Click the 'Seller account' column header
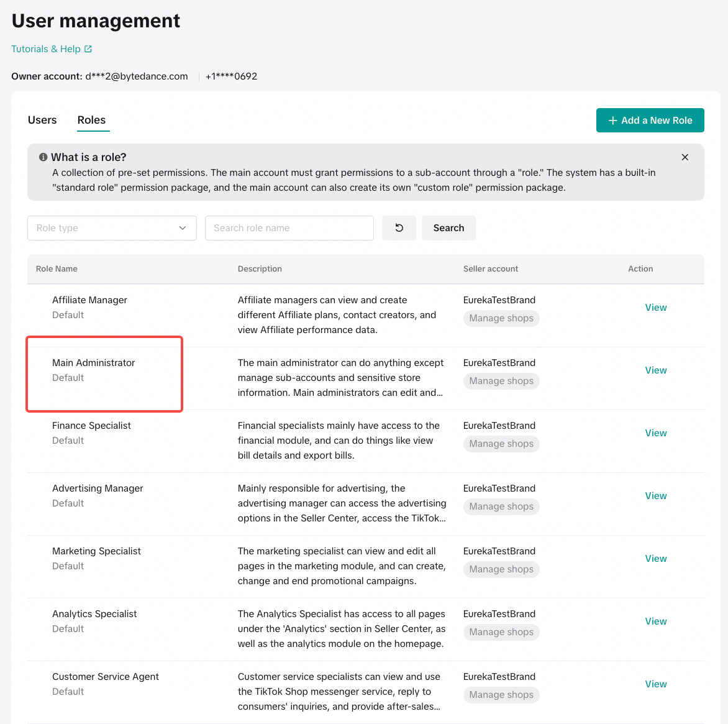This screenshot has width=728, height=724. point(490,268)
